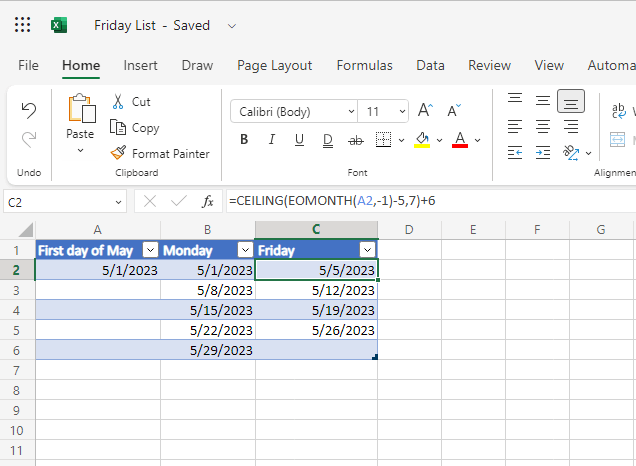Toggle bottom align button
The width and height of the screenshot is (636, 466).
coord(571,101)
